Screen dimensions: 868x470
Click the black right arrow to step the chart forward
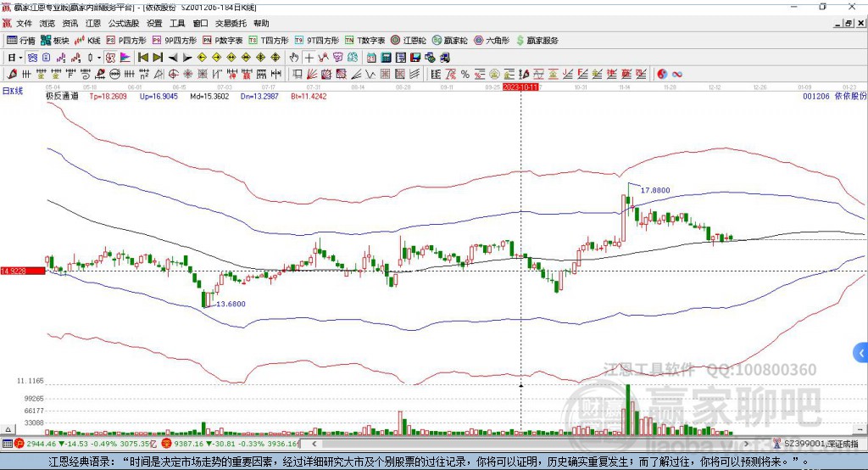click(187, 57)
